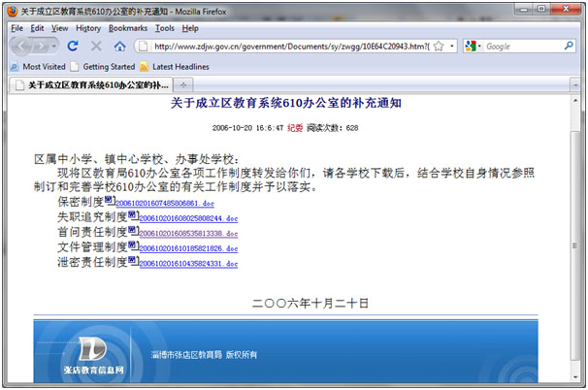This screenshot has height=390, width=588.
Task: Click the Reload page button
Action: point(73,47)
